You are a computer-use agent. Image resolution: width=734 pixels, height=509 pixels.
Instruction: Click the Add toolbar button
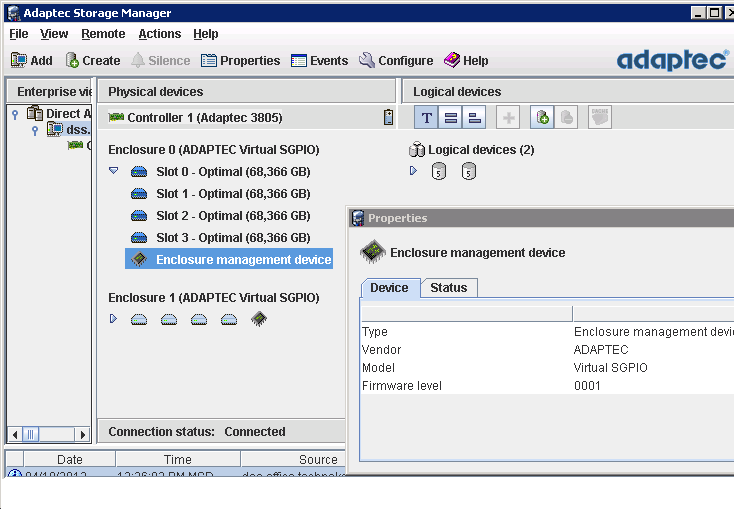click(x=31, y=60)
